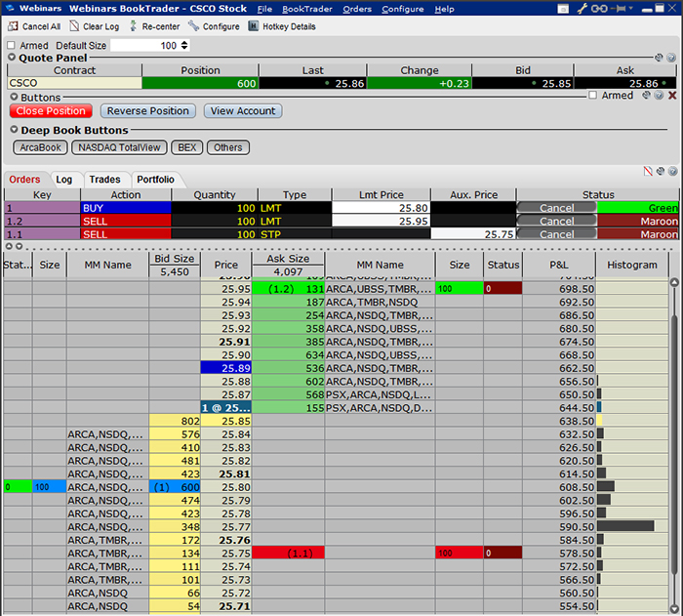Open ArcaBook deep book
The image size is (683, 616).
pyautogui.click(x=40, y=147)
